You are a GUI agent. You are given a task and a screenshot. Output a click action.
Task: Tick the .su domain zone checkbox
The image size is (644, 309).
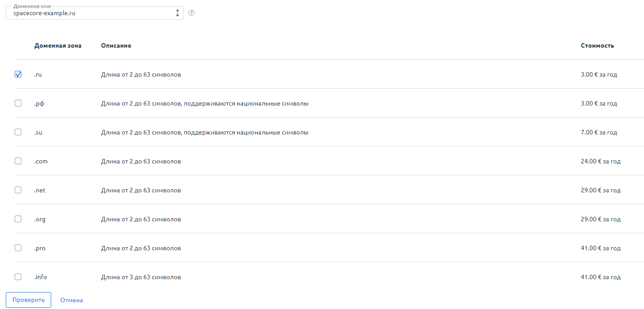tap(18, 132)
